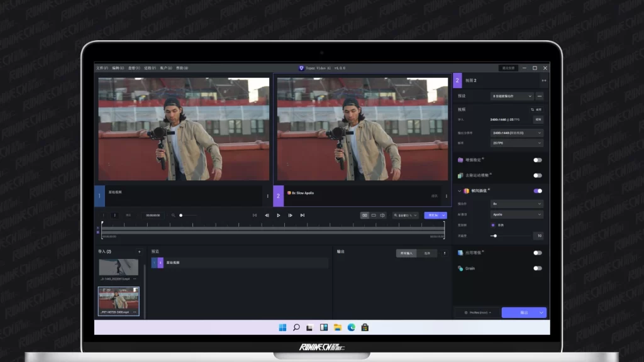Image resolution: width=644 pixels, height=362 pixels.
Task: Jump to the last frame
Action: (302, 215)
